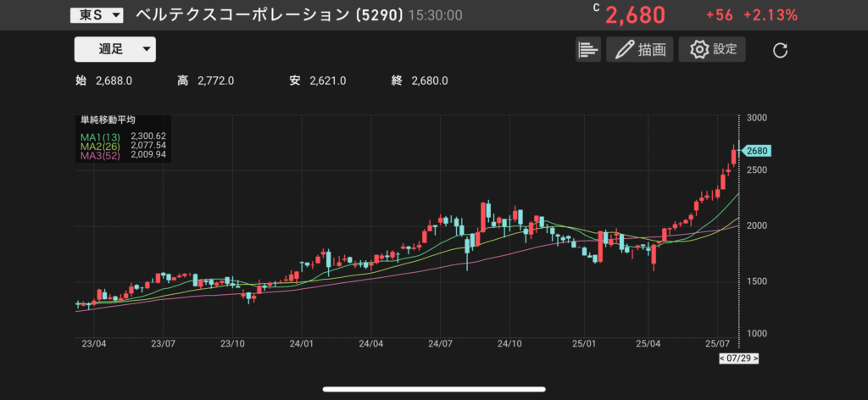Image resolution: width=868 pixels, height=400 pixels.
Task: Click the 始 2,688.0 open value
Action: [x=103, y=81]
